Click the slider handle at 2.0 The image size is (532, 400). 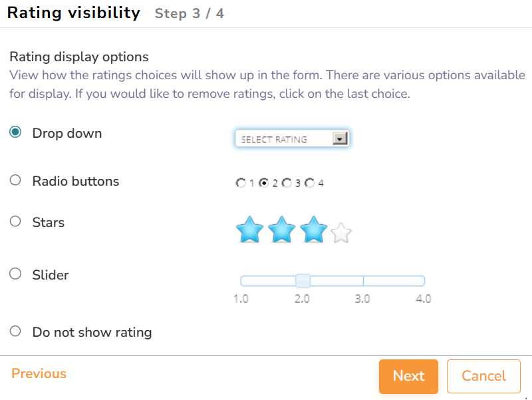pyautogui.click(x=303, y=281)
